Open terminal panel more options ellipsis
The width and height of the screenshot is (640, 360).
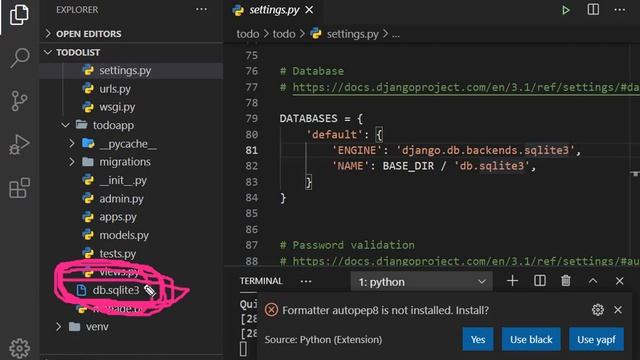click(x=306, y=281)
